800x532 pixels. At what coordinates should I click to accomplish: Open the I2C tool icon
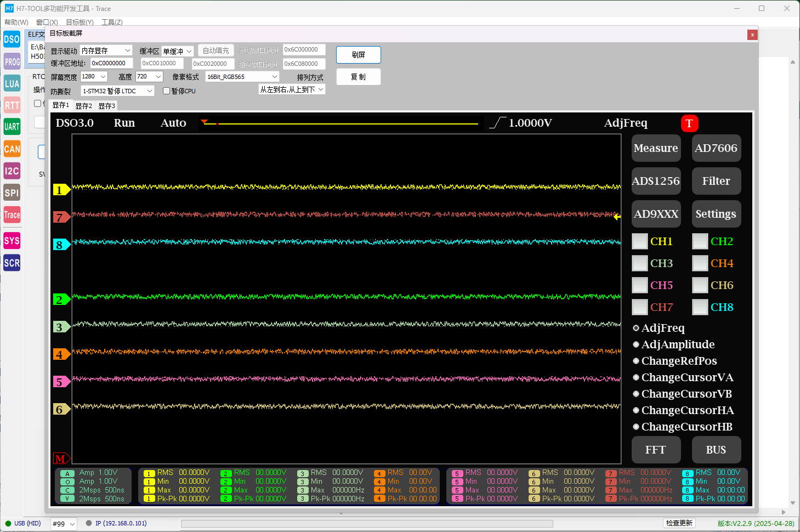coord(12,171)
